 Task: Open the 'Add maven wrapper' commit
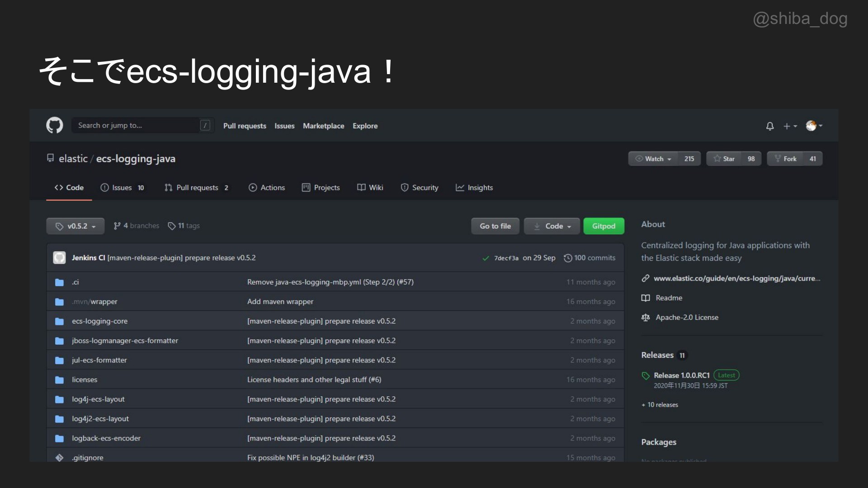tap(280, 301)
